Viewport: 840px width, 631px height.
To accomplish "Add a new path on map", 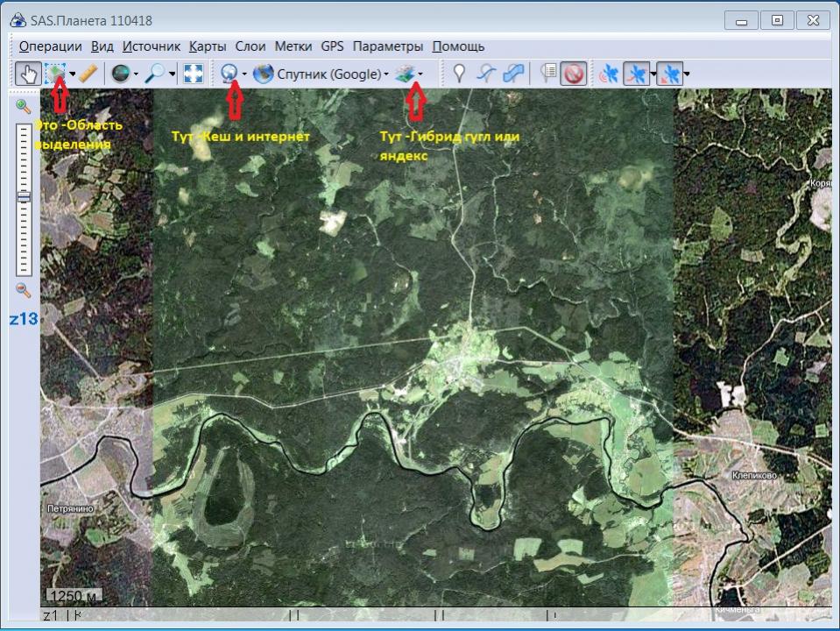I will pyautogui.click(x=486, y=74).
